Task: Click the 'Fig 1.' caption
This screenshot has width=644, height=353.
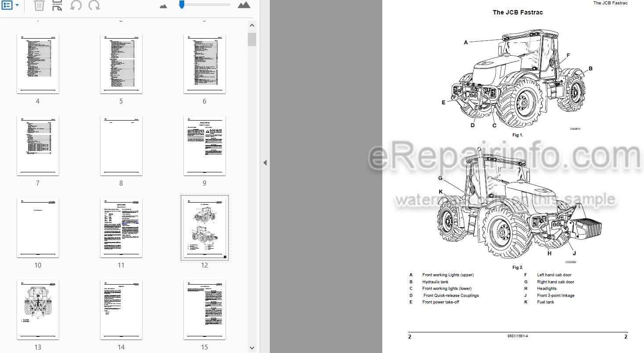Action: tap(518, 135)
